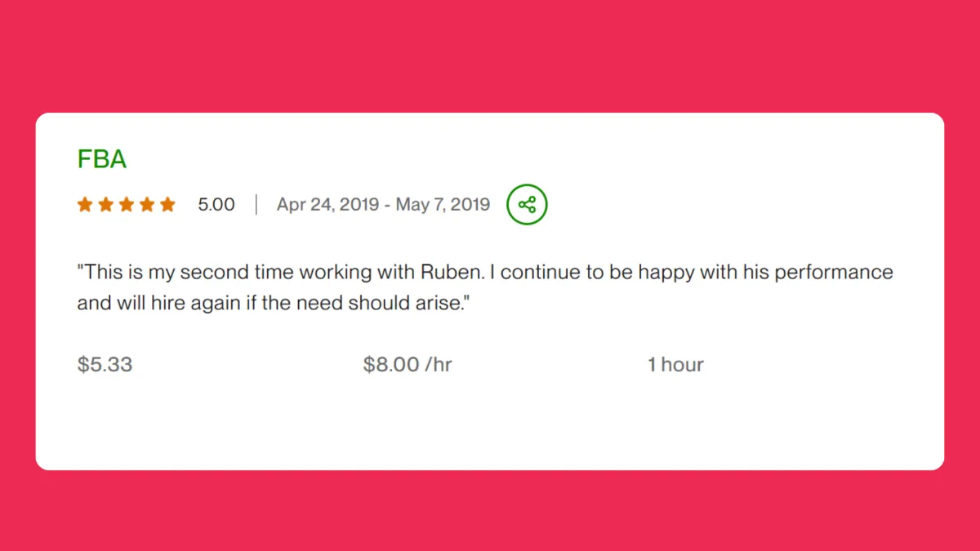Click the 'will hire again' review line
The image size is (980, 551).
click(x=274, y=304)
